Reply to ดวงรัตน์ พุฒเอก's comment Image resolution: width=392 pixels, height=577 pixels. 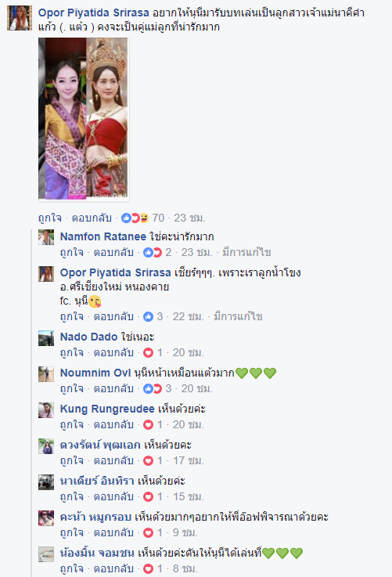tap(113, 460)
